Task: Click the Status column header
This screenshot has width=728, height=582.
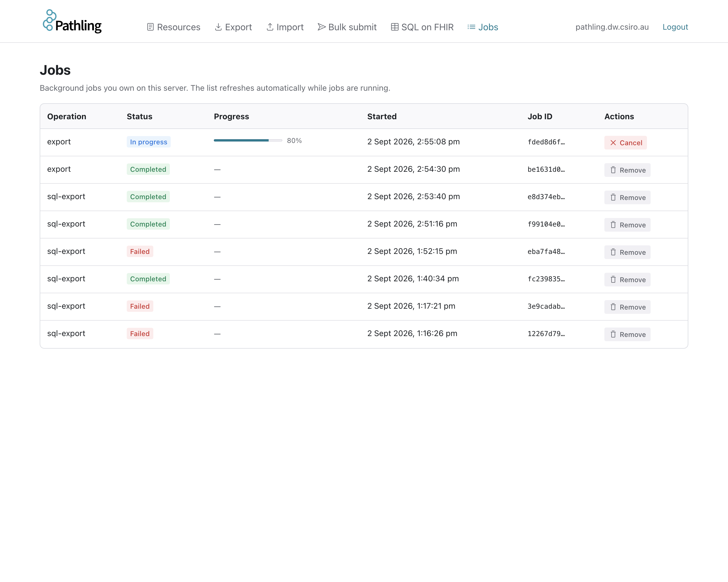Action: (x=139, y=116)
